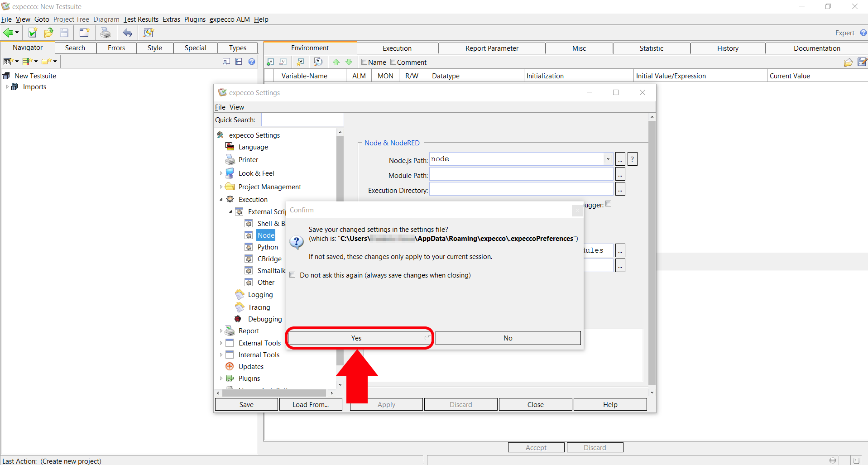The width and height of the screenshot is (868, 465).
Task: Click the green move-up arrow icon
Action: tap(336, 62)
